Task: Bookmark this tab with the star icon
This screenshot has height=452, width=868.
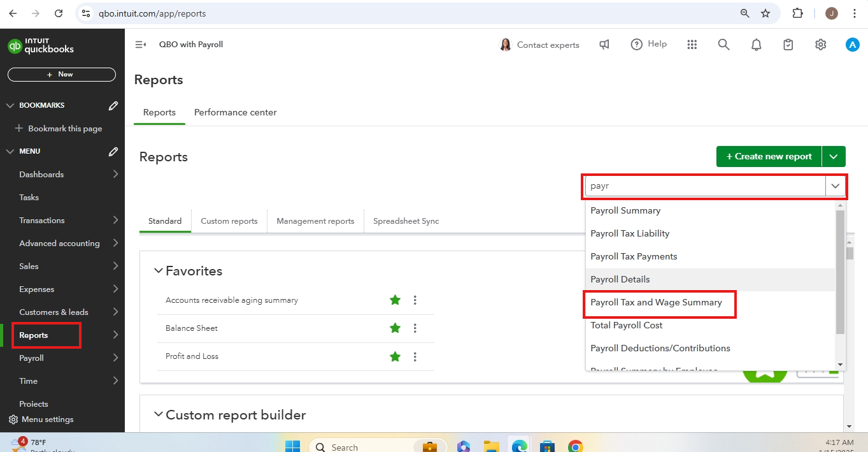Action: 765,13
